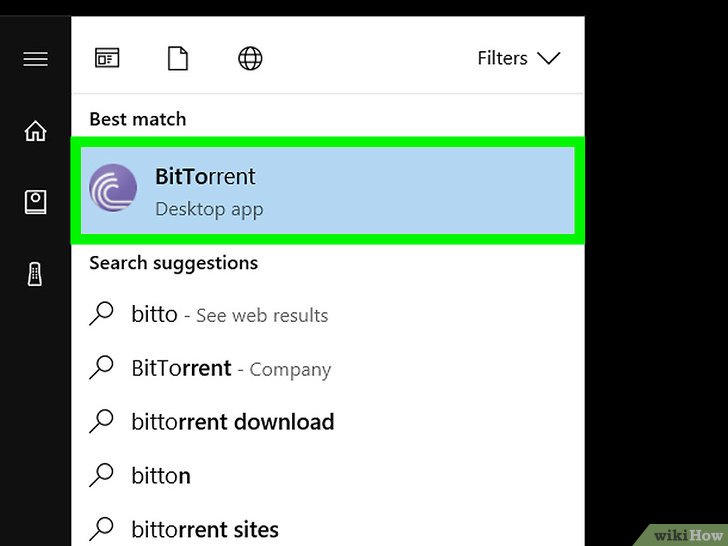This screenshot has height=546, width=728.
Task: Go to the Home icon in the sidebar
Action: pos(36,130)
